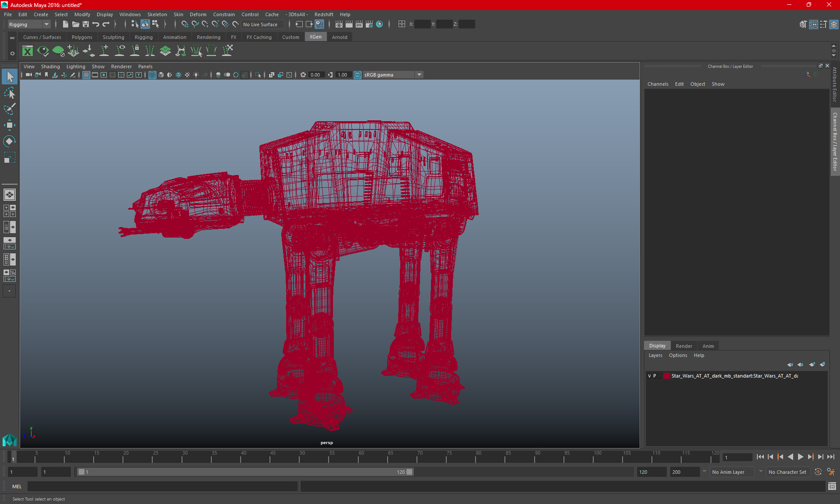This screenshot has height=504, width=840.
Task: Click the create new layer icon
Action: point(812,364)
